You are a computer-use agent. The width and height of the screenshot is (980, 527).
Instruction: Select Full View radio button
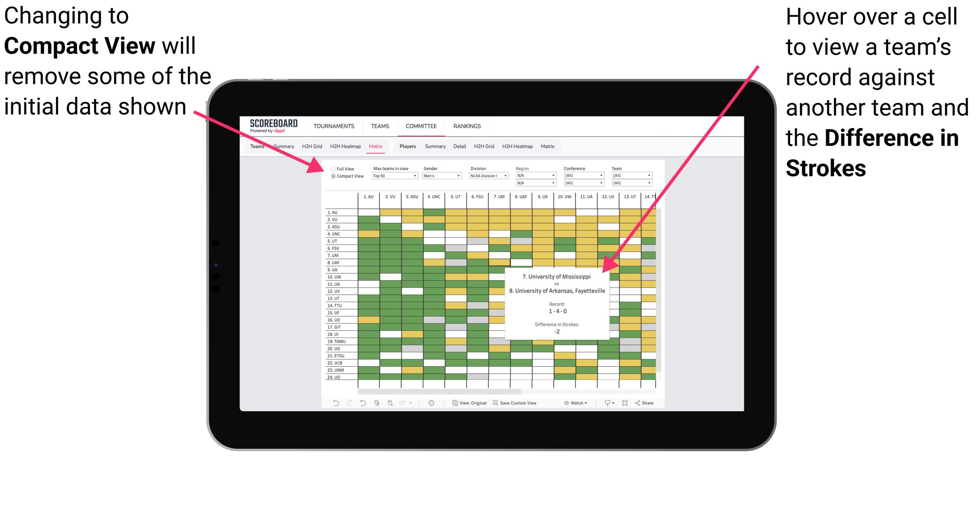click(330, 167)
